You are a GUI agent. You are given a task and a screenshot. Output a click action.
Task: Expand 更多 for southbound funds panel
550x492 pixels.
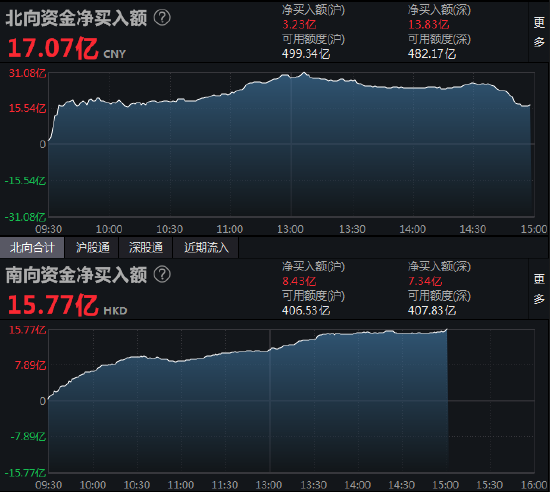tap(539, 289)
